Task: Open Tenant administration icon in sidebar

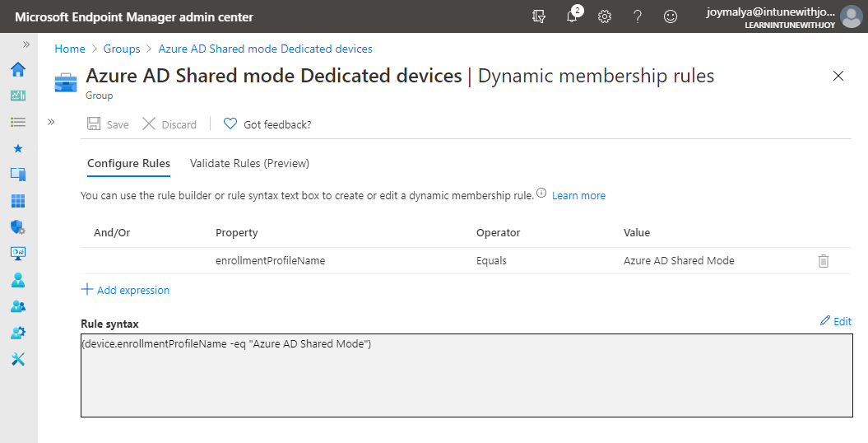Action: 18,333
